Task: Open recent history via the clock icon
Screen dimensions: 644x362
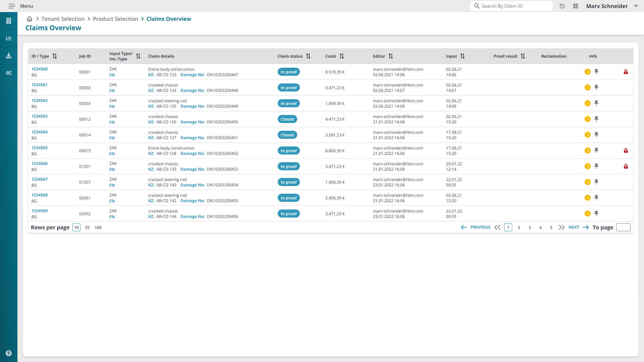Action: [x=562, y=6]
